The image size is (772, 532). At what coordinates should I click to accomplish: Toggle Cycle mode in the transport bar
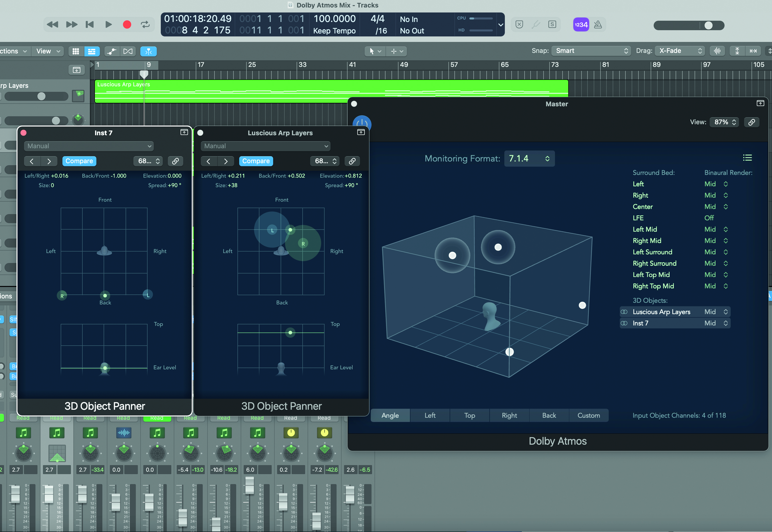point(145,25)
